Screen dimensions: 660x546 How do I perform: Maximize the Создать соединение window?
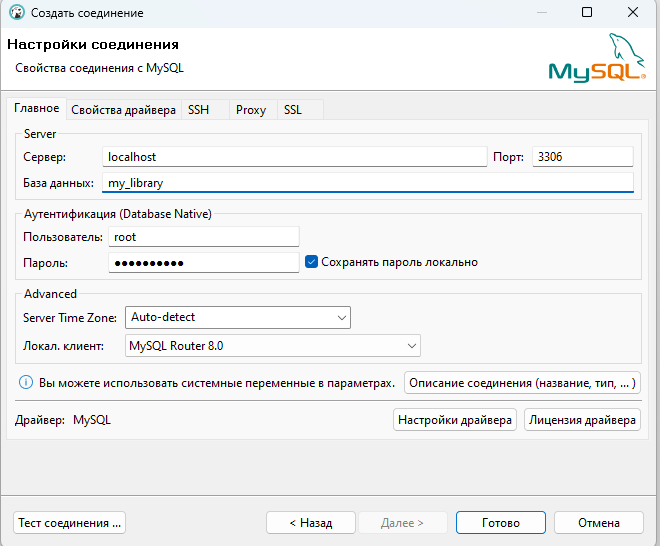tap(587, 12)
